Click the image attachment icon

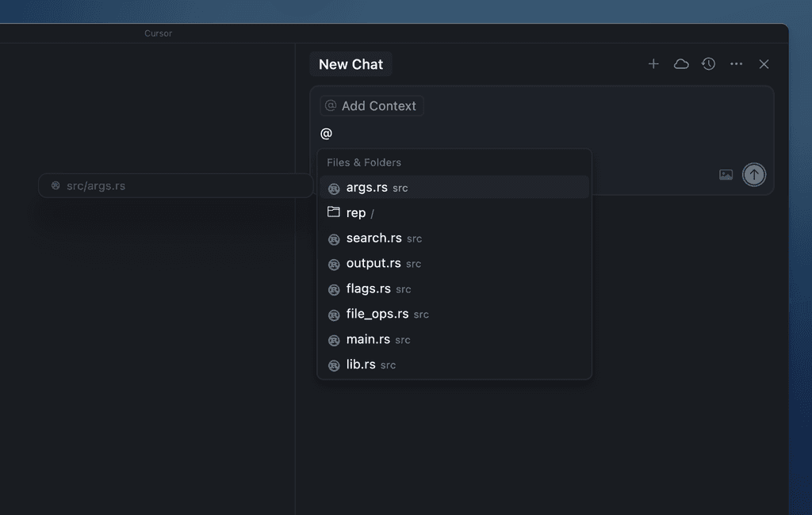tap(726, 174)
